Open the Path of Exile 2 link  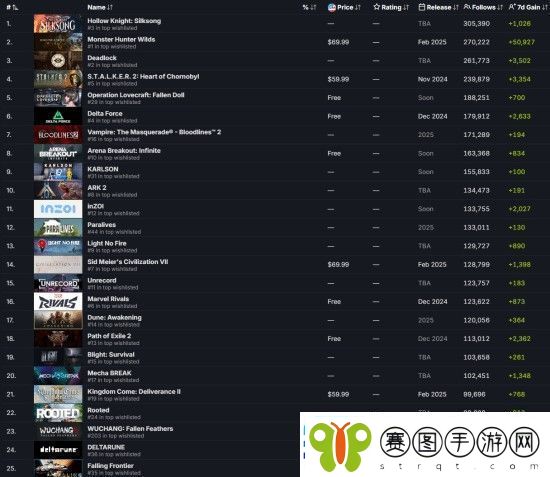(x=109, y=336)
